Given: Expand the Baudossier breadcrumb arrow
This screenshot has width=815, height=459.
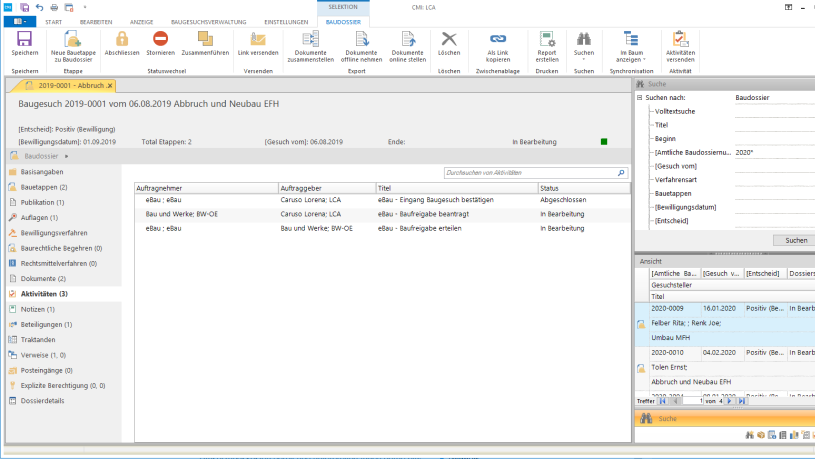Looking at the screenshot, I should 67,156.
